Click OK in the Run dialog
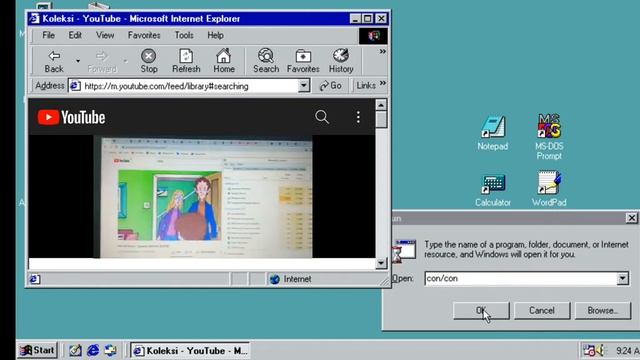The height and width of the screenshot is (360, 640). (481, 311)
